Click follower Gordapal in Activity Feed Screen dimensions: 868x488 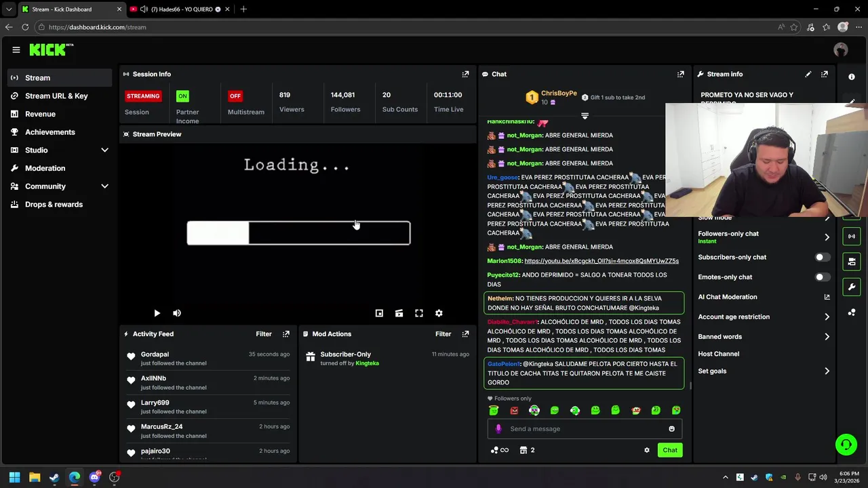155,354
